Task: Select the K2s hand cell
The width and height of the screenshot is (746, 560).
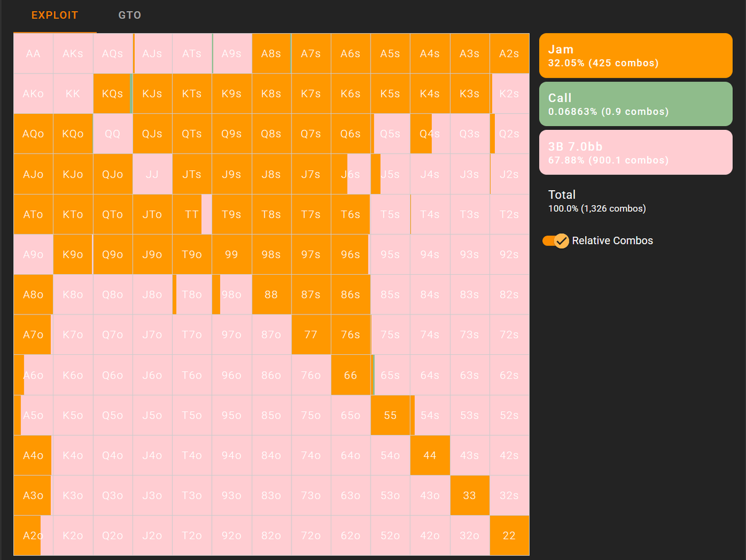Action: point(509,94)
